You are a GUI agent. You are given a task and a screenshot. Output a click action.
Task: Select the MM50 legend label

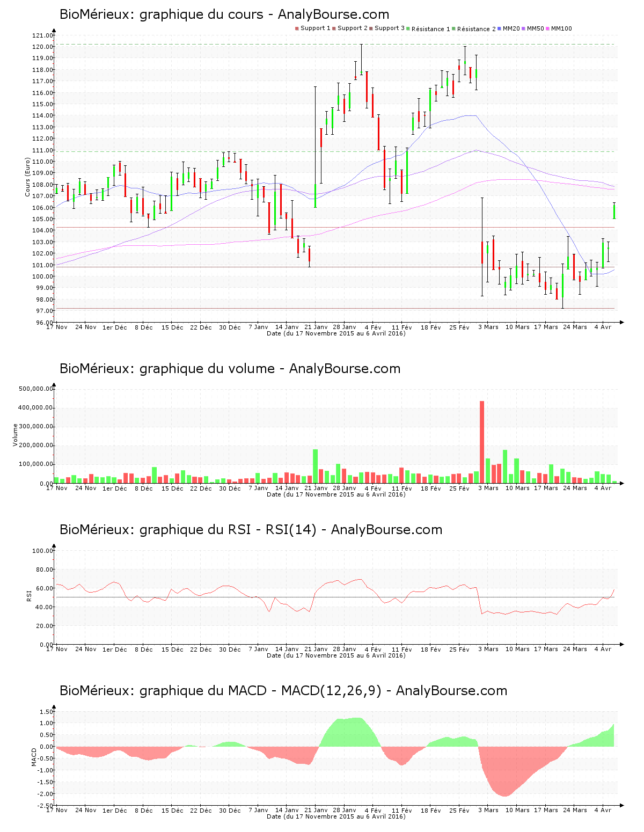[536, 28]
